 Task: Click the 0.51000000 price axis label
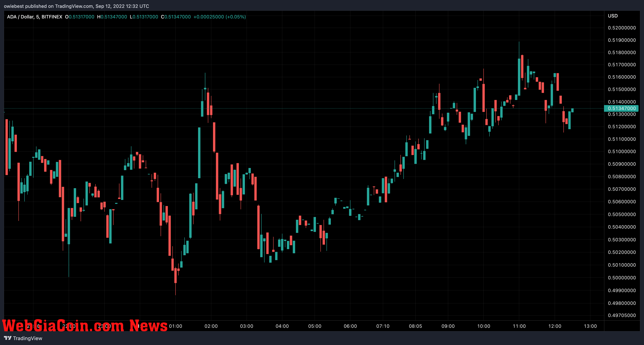coord(622,152)
